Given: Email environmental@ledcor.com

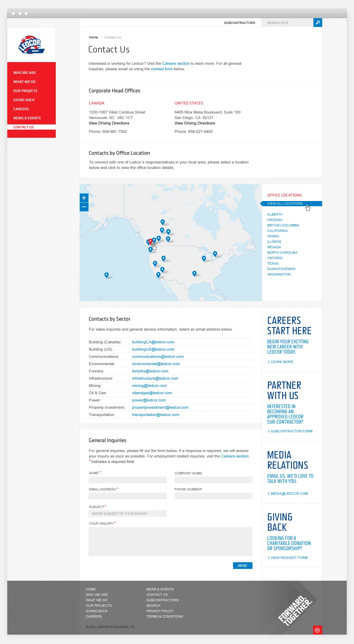Looking at the screenshot, I should [156, 364].
